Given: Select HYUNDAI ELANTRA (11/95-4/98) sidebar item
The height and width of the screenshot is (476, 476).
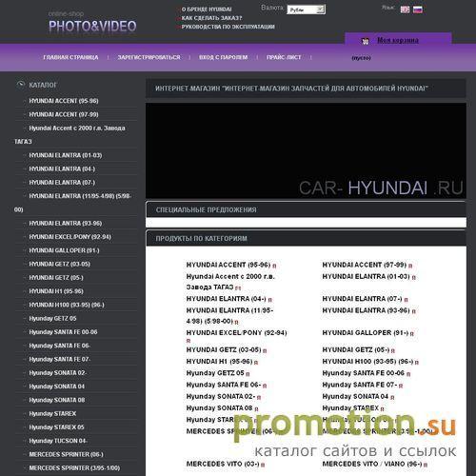Looking at the screenshot, I should click(80, 196).
